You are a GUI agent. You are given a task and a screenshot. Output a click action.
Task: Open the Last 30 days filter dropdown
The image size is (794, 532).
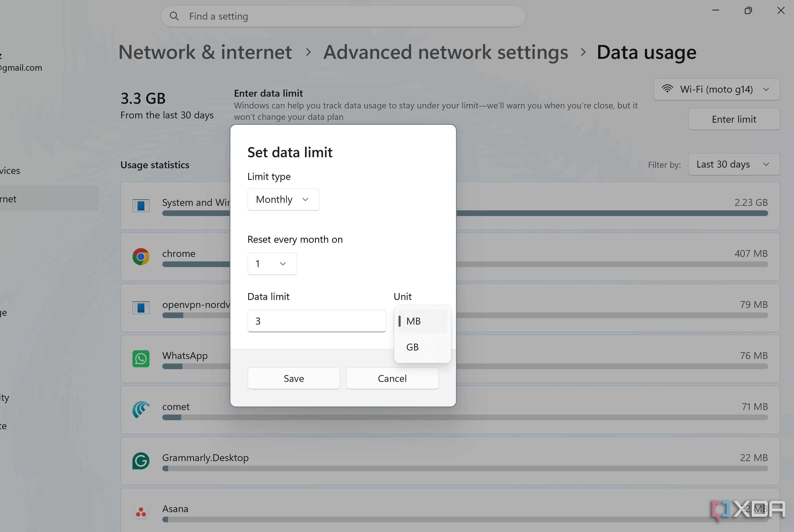[x=734, y=164]
